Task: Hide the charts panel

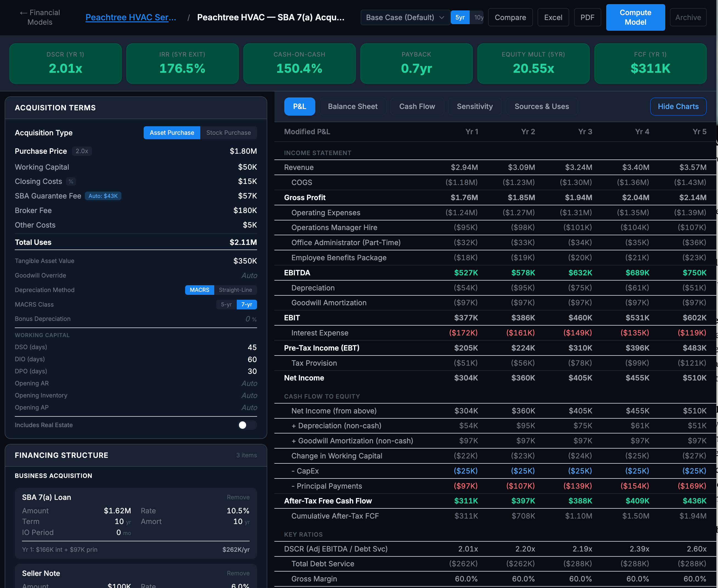Action: (x=678, y=106)
